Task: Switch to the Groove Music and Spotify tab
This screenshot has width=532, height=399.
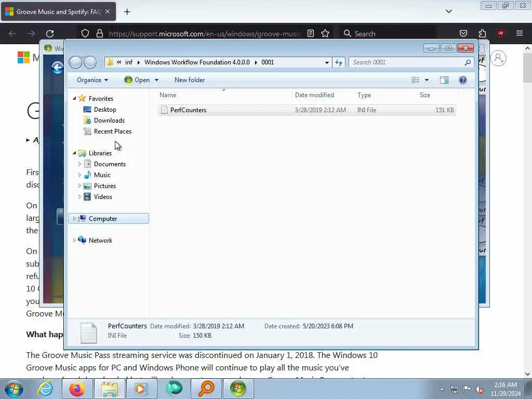Action: (58, 11)
